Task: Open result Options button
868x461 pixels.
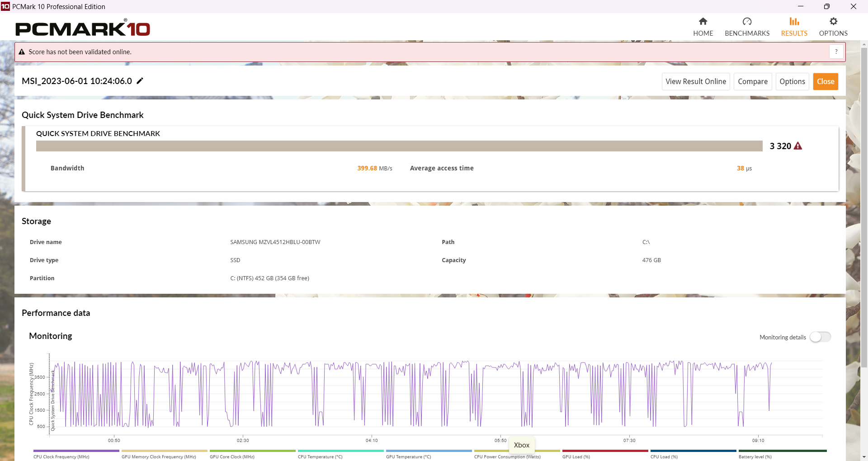Action: 792,82
